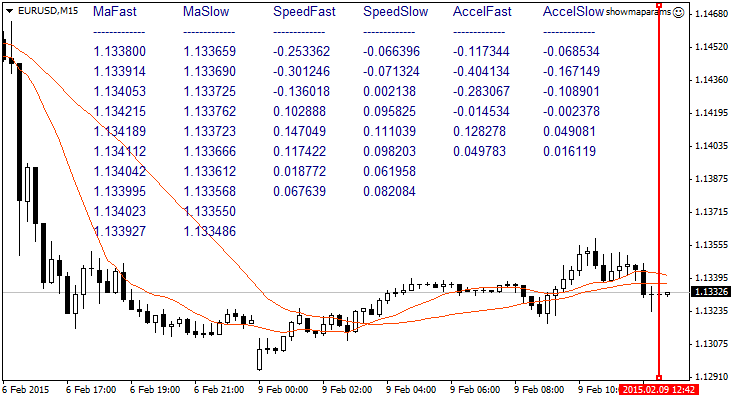Select SpeedFast value 0.117422
The height and width of the screenshot is (396, 731).
(x=300, y=152)
